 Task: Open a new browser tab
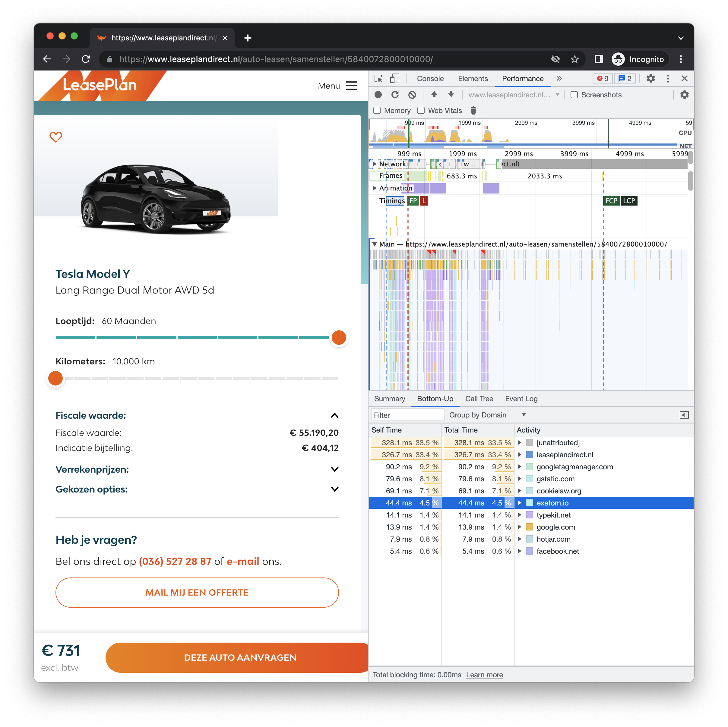click(x=248, y=38)
